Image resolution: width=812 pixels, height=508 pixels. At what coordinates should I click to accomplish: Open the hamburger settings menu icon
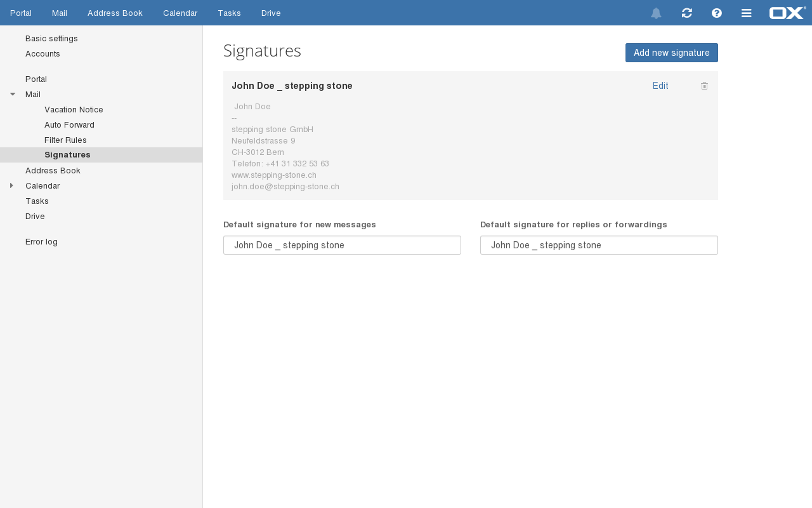(x=747, y=13)
